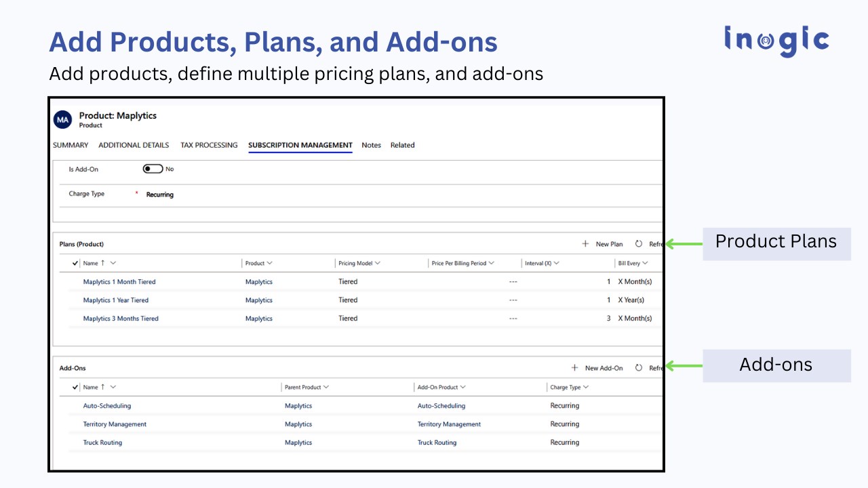This screenshot has width=868, height=488.
Task: Select all rows checkmark in Add-Ons grid
Action: click(x=75, y=387)
